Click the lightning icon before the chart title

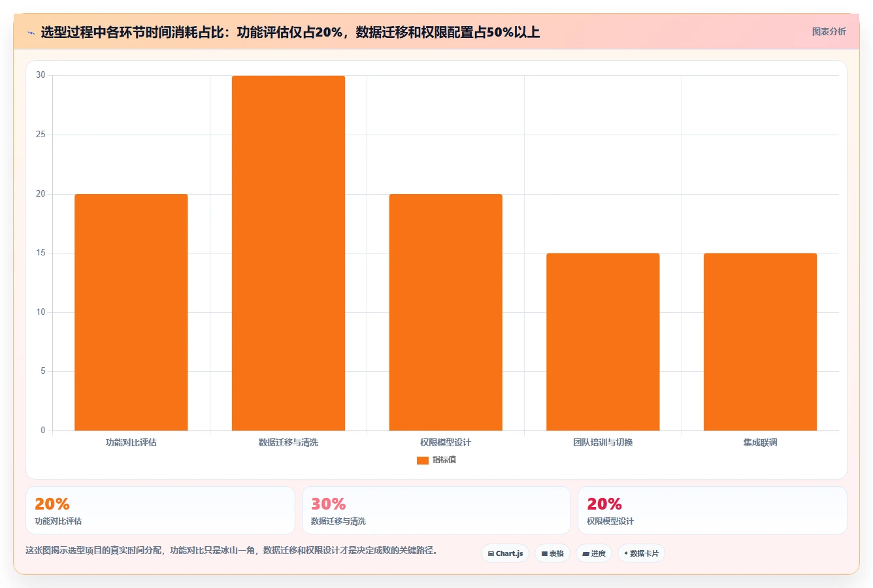[x=31, y=33]
